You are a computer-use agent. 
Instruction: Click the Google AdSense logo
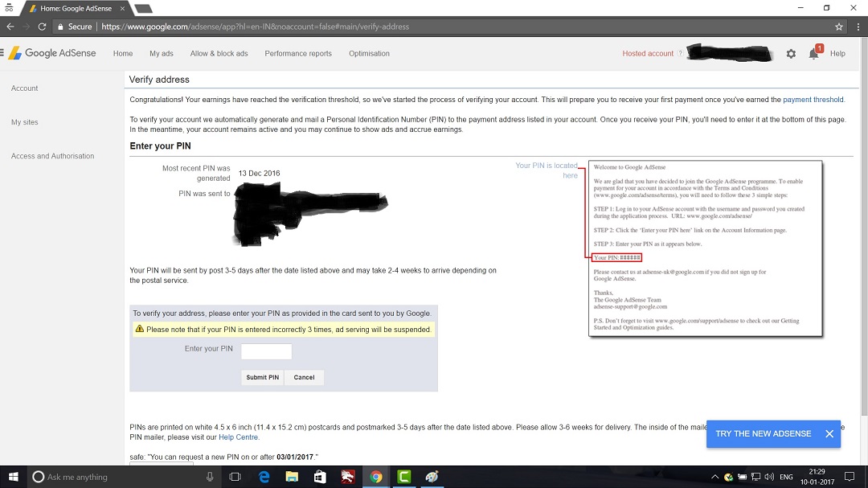(x=52, y=53)
